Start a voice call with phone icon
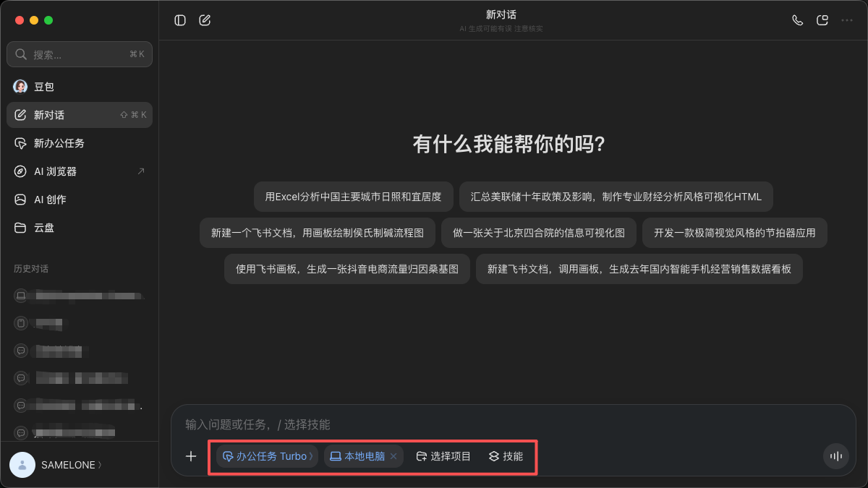This screenshot has height=488, width=868. [798, 20]
